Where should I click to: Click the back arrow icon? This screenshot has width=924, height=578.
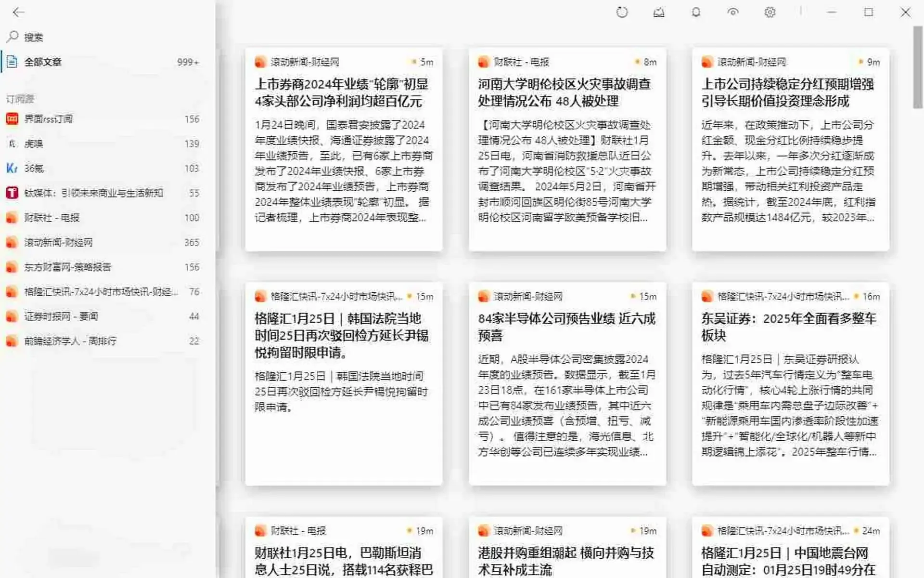(x=18, y=13)
